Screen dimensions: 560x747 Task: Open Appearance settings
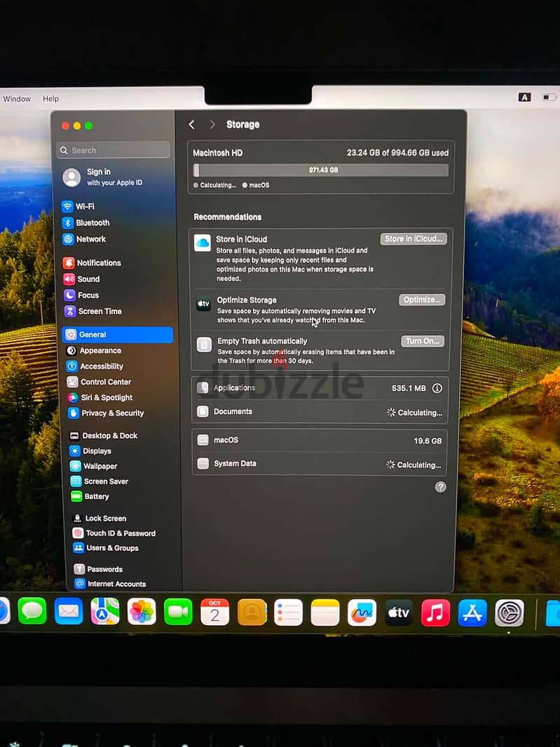click(95, 350)
